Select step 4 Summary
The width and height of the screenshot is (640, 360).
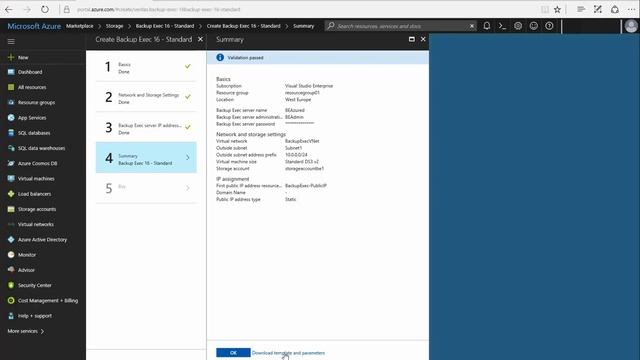pyautogui.click(x=146, y=158)
